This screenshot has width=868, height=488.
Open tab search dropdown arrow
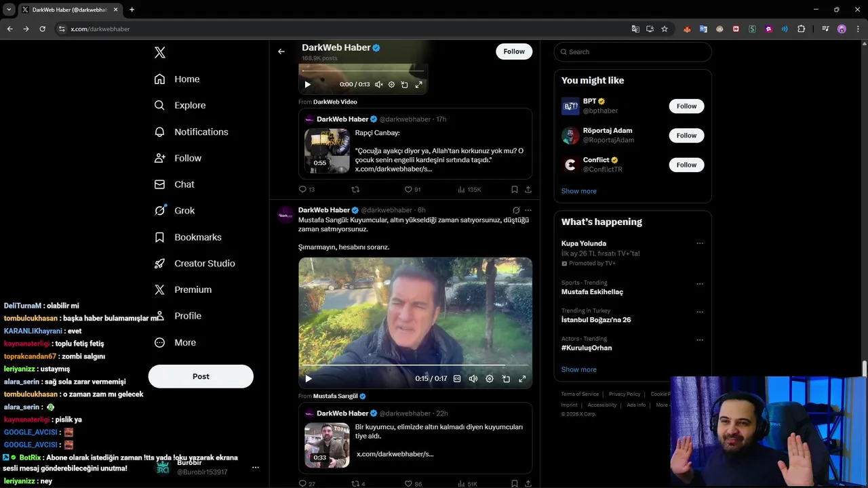point(9,9)
